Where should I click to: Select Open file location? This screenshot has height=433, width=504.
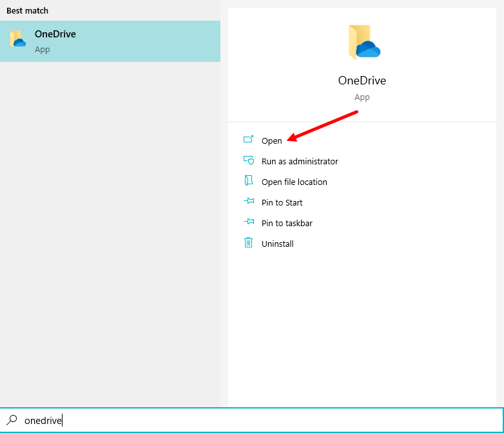click(x=294, y=182)
